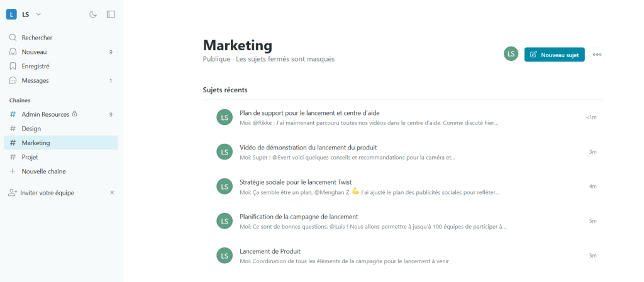
Task: Select the Design channel
Action: tap(31, 128)
